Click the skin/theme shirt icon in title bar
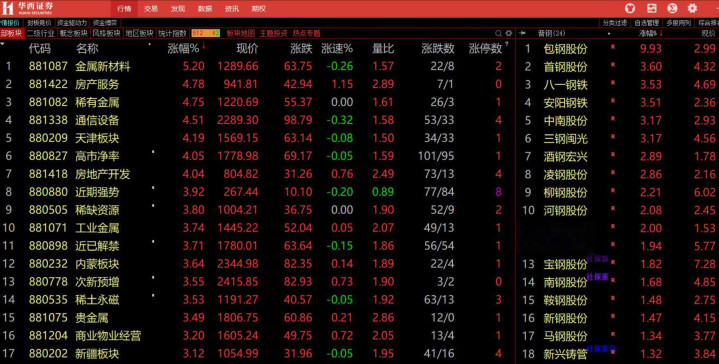Image resolution: width=719 pixels, height=364 pixels. 630,8
